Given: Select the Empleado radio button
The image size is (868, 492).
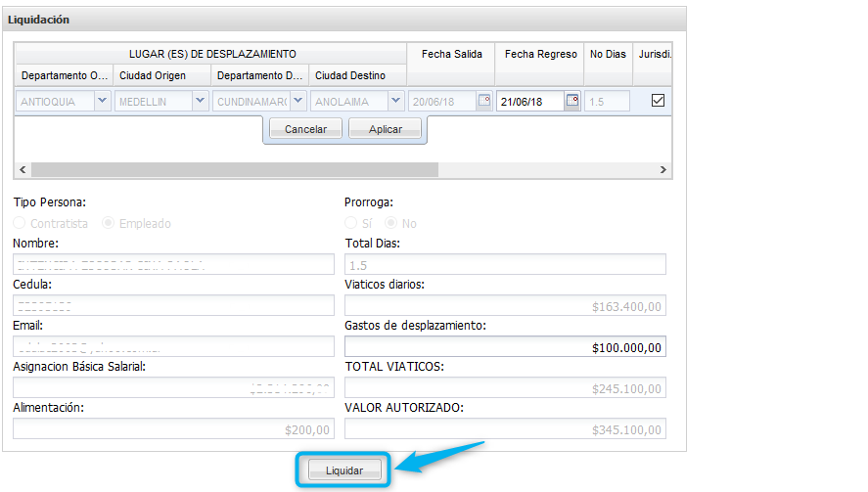Looking at the screenshot, I should click(x=109, y=223).
